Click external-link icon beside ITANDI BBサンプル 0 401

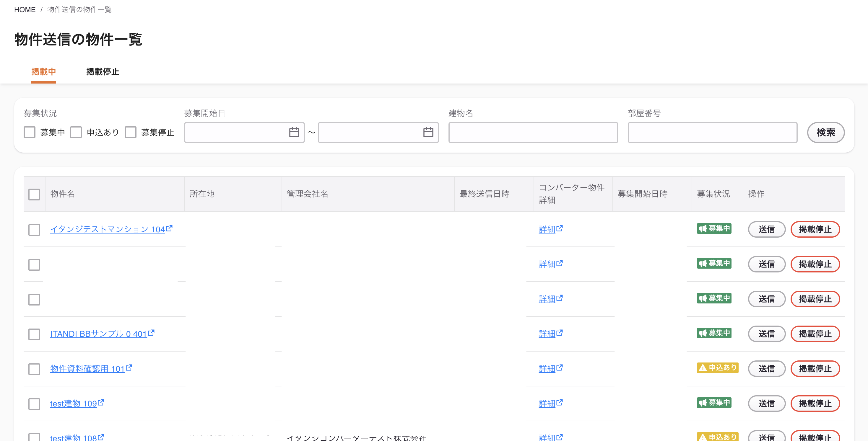(x=151, y=333)
